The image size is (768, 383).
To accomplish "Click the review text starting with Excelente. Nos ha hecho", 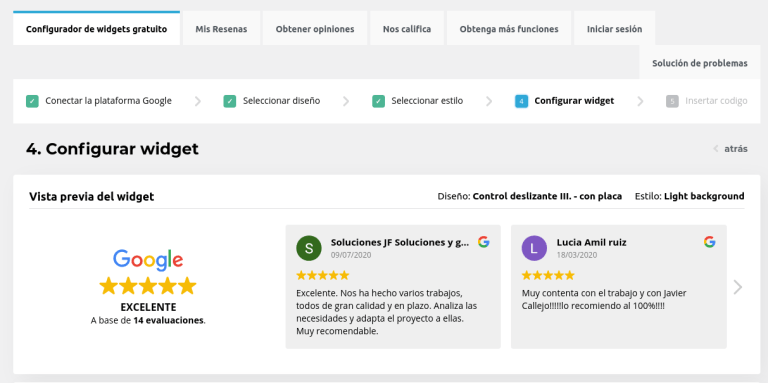I will [387, 312].
